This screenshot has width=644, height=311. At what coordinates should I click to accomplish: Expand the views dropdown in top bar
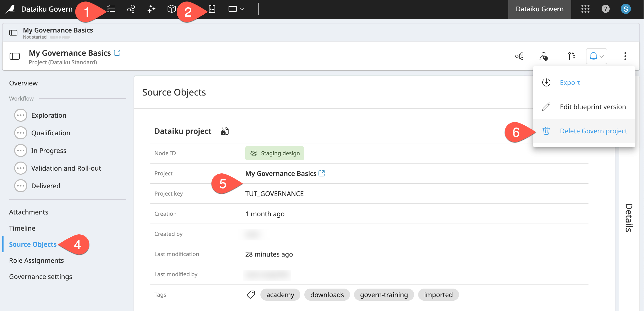(235, 9)
